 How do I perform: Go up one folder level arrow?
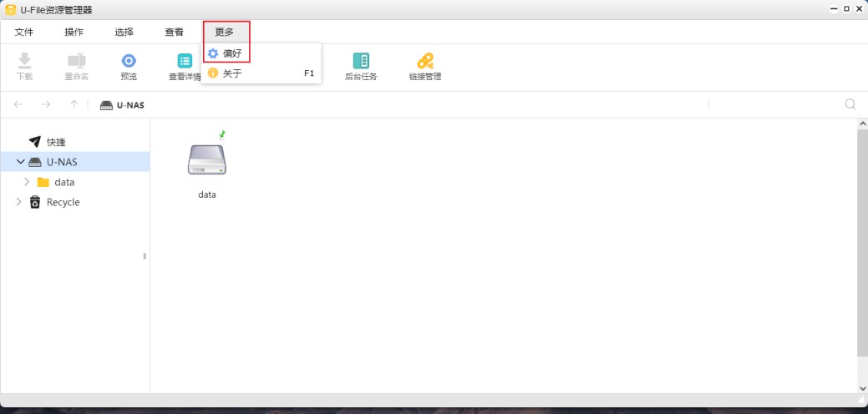coord(74,104)
